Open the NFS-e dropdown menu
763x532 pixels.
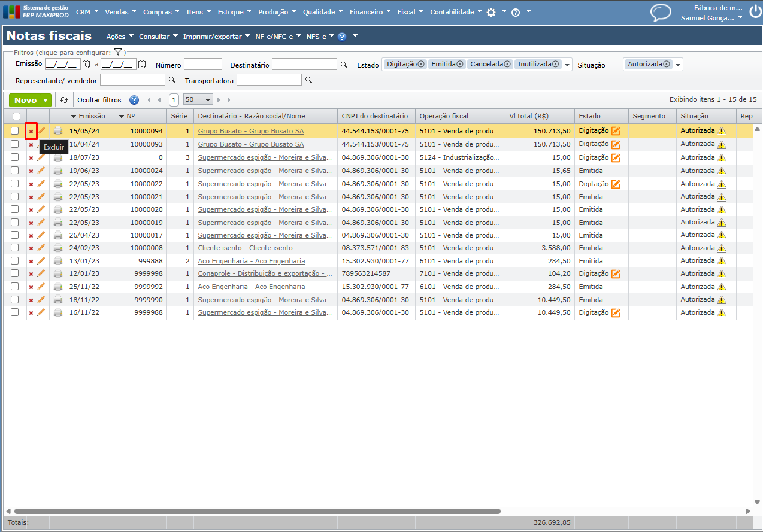(320, 37)
